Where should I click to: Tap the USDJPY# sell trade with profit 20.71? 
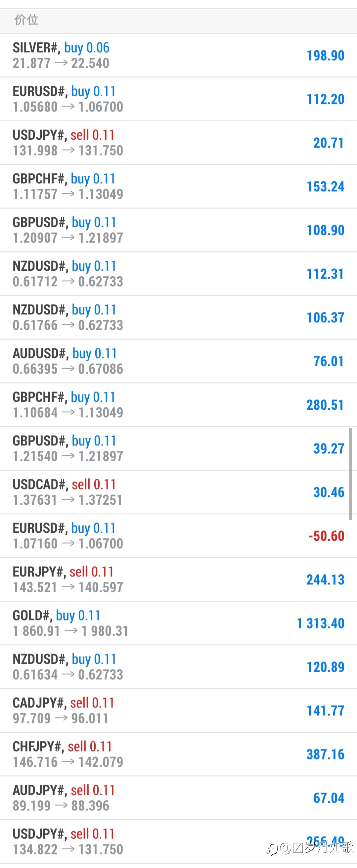click(x=179, y=143)
